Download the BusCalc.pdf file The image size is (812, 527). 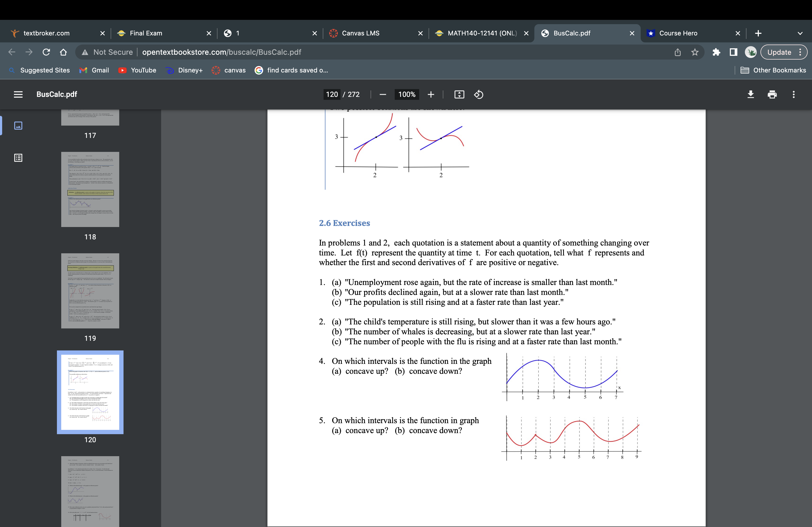751,94
